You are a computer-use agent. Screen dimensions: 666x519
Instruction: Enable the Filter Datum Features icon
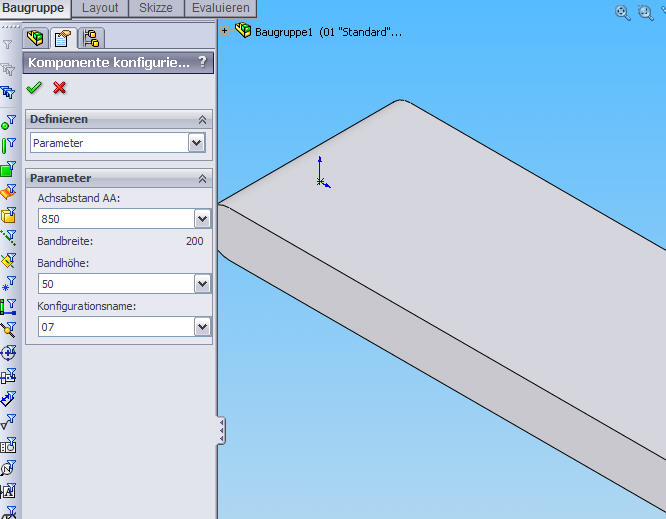click(8, 491)
